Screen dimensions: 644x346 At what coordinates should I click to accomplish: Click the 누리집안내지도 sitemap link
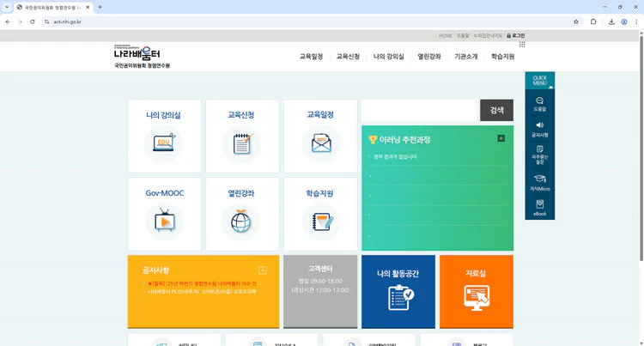point(488,36)
